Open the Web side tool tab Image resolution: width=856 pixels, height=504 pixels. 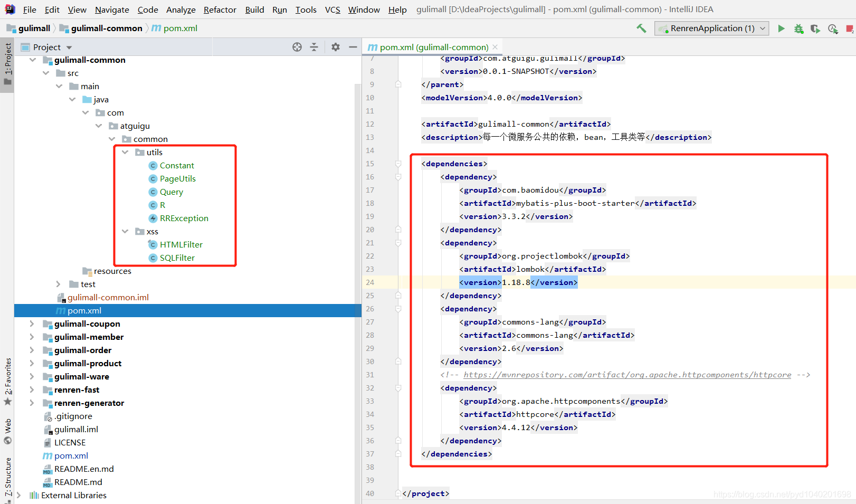[x=7, y=432]
